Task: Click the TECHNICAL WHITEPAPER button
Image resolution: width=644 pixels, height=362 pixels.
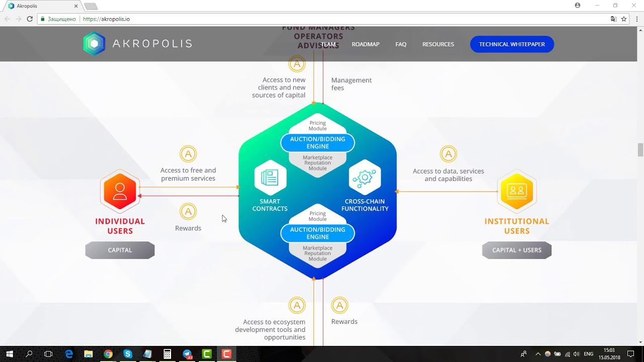Action: pyautogui.click(x=512, y=44)
